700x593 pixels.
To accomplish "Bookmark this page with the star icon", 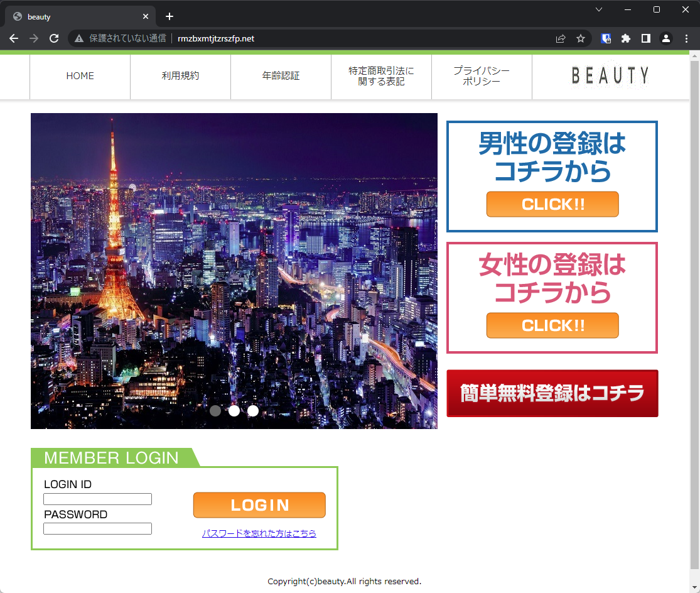I will point(581,38).
